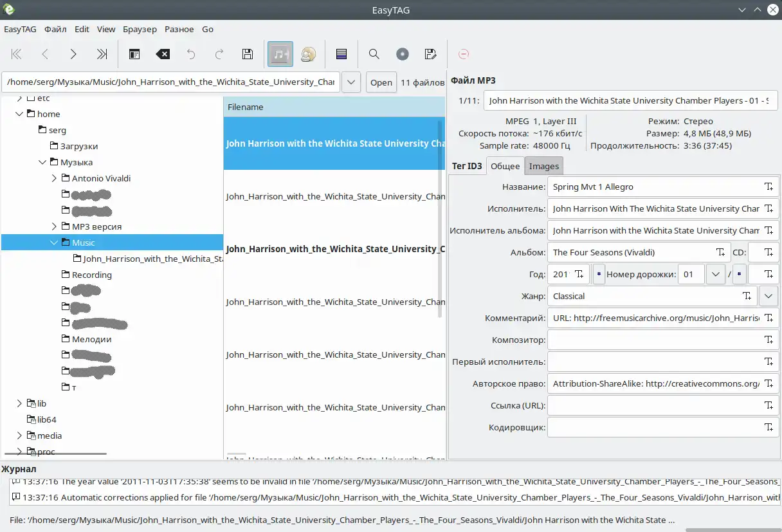Open CDDB search with the disc icon
This screenshot has width=782, height=532.
(403, 55)
